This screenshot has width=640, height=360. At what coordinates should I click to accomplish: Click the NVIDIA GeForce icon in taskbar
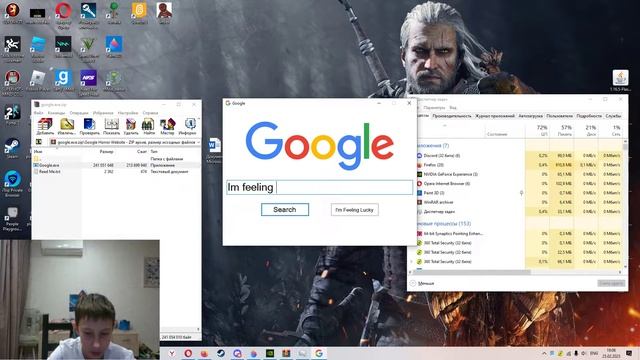point(270,353)
